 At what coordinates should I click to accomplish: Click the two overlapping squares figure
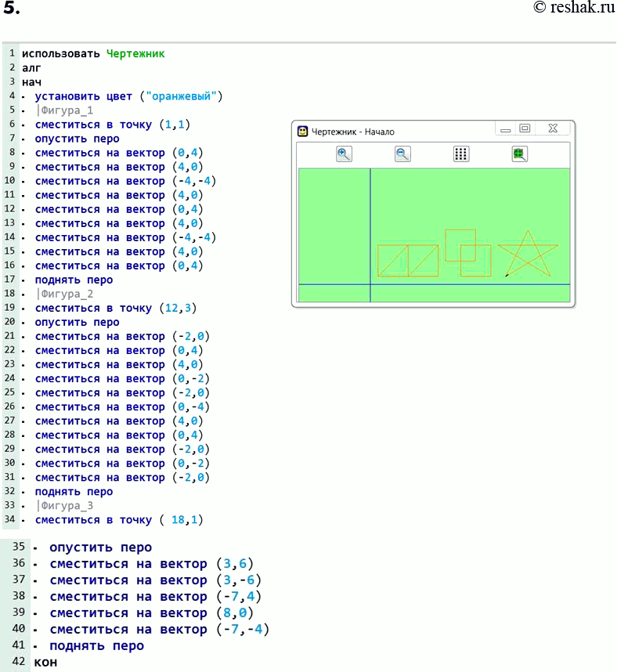(468, 253)
